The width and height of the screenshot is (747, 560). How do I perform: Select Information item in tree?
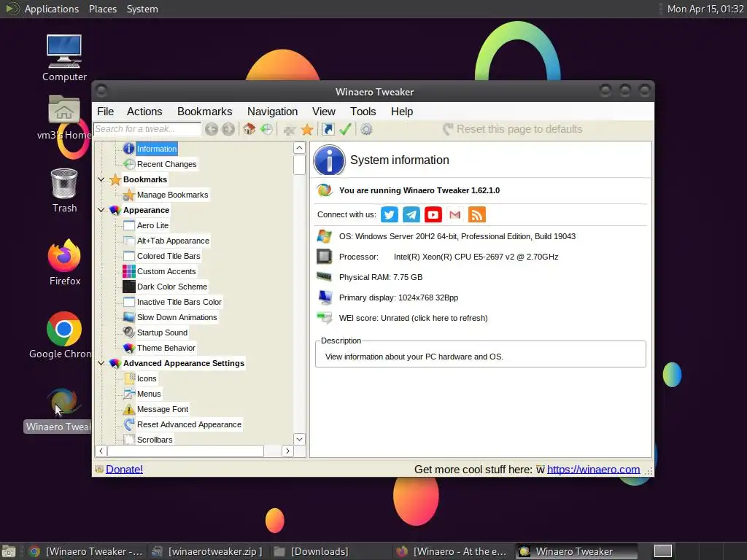point(157,149)
